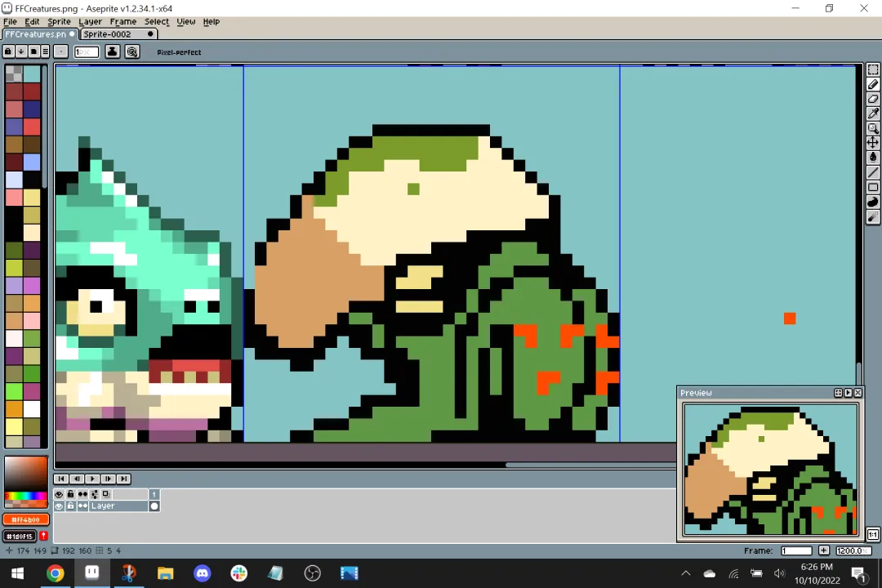Viewport: 882px width, 588px height.
Task: Select the Blur tool
Action: 872,217
